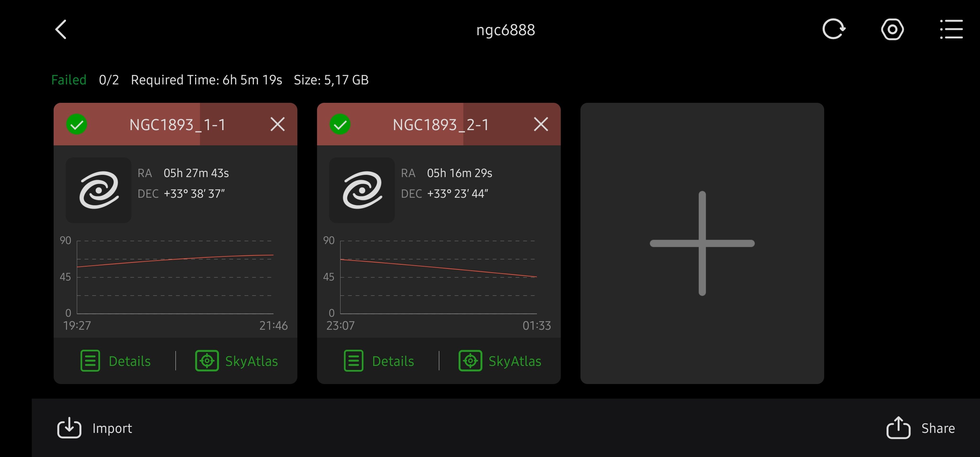The width and height of the screenshot is (980, 457).
Task: Add a new target with plus tile
Action: pyautogui.click(x=702, y=243)
